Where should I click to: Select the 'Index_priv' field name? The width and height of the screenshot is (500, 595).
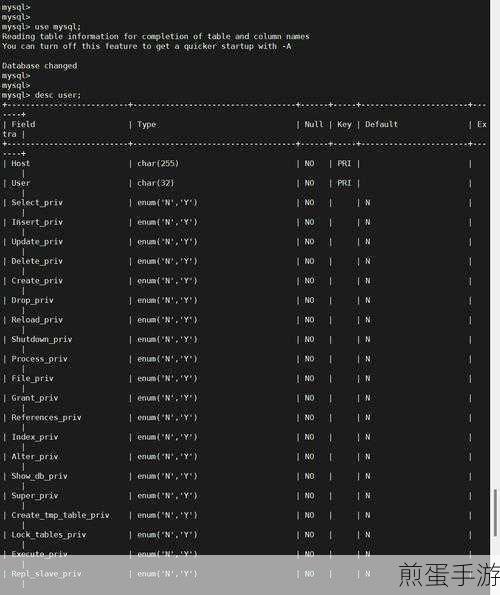click(x=35, y=437)
